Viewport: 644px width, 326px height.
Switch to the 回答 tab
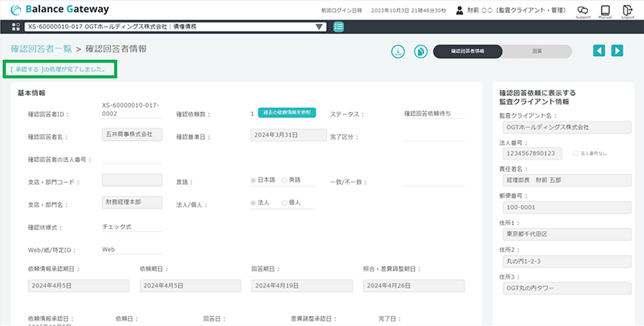(536, 52)
